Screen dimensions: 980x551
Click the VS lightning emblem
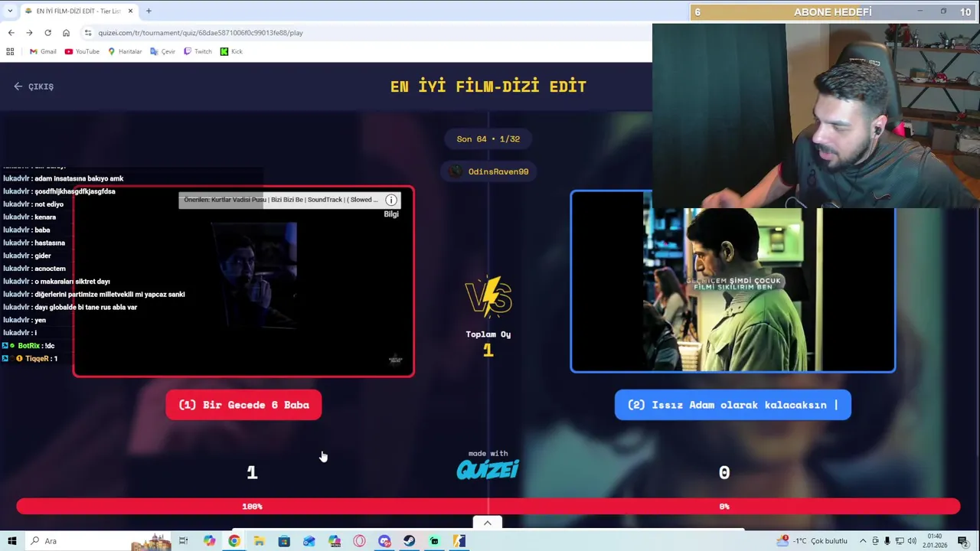pyautogui.click(x=488, y=297)
